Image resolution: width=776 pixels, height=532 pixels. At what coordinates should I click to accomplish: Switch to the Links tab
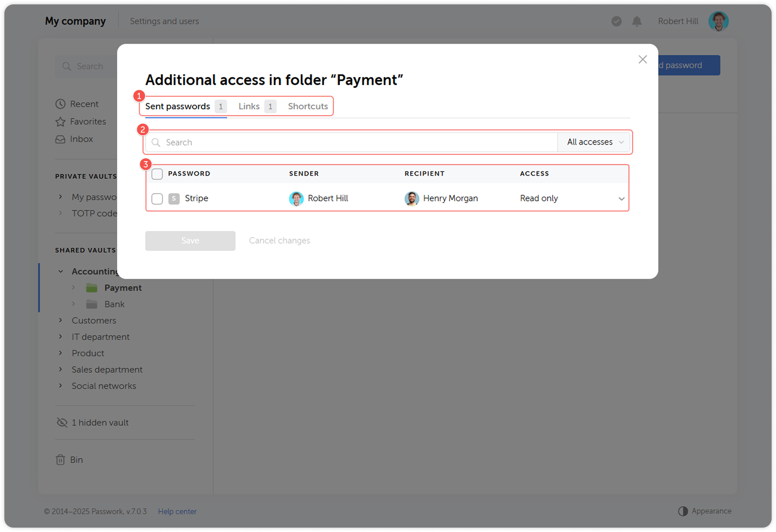[x=249, y=106]
